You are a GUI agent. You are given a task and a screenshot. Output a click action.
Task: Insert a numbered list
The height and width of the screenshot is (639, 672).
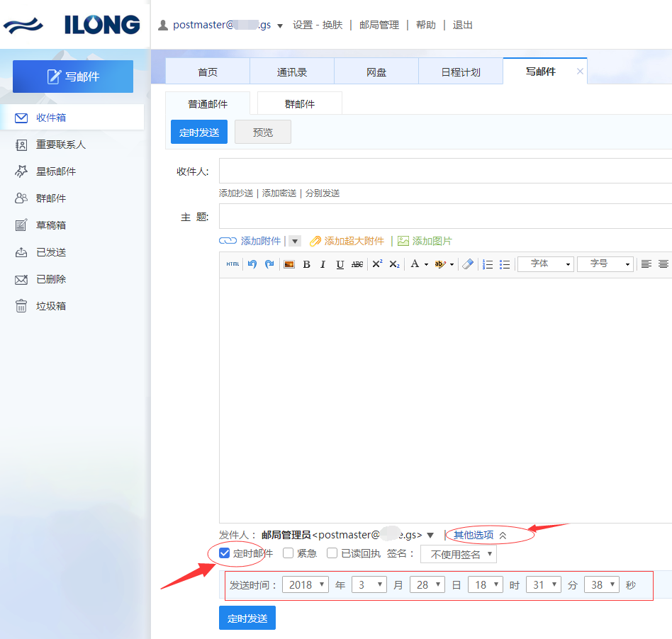(x=488, y=264)
